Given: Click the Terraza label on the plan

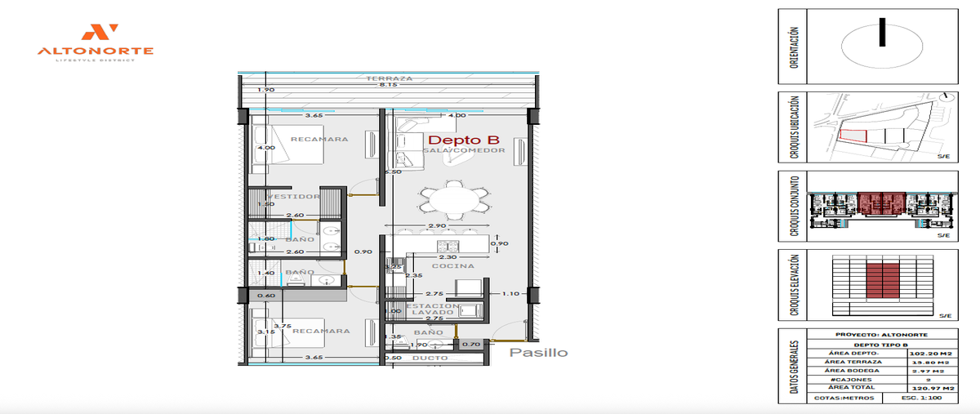Looking at the screenshot, I should pos(389,78).
